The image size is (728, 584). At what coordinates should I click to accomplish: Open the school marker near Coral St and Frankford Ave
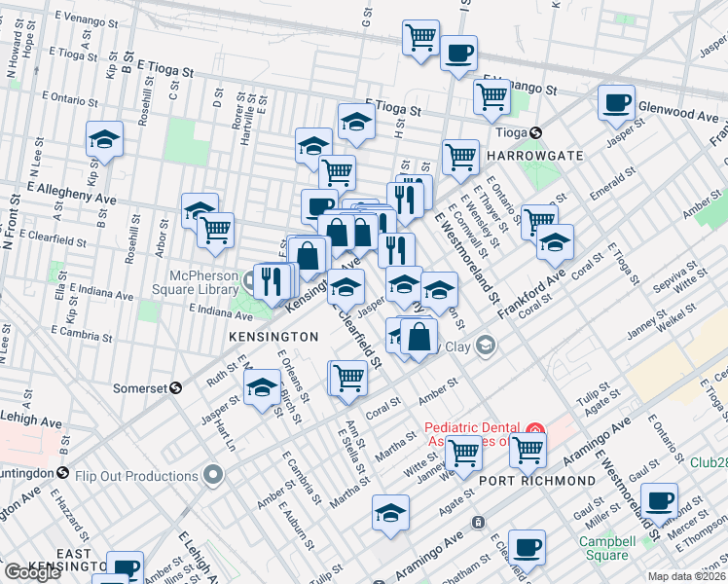tap(555, 243)
